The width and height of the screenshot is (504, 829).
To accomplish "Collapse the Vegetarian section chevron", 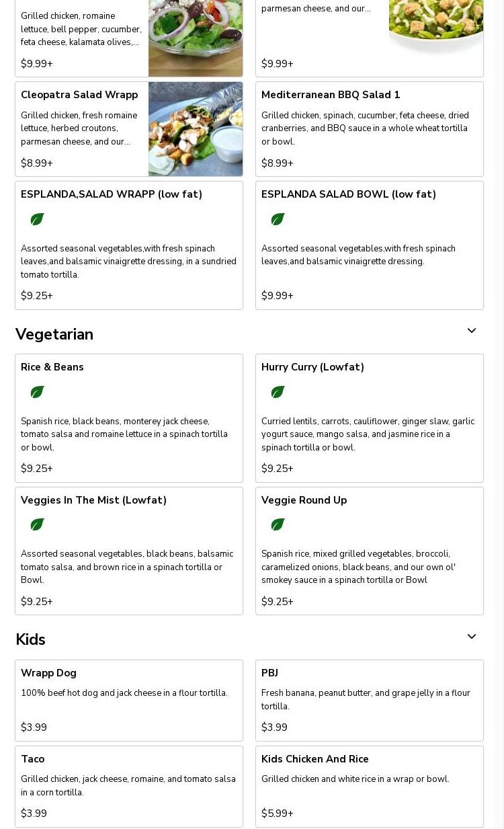I will click(x=472, y=331).
